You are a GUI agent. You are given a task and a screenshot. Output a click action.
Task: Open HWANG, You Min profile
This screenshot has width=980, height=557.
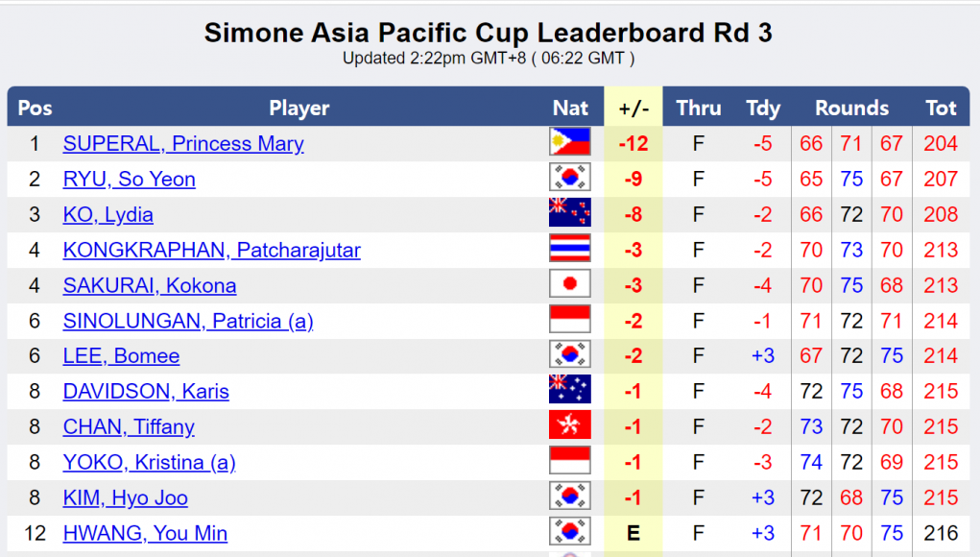(x=145, y=534)
